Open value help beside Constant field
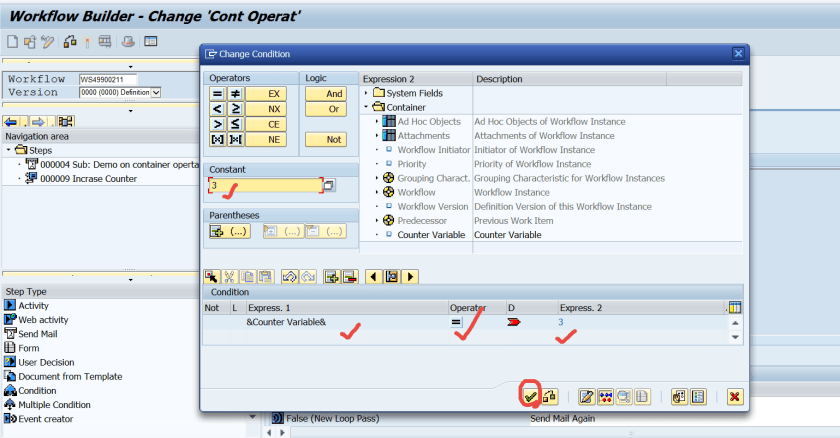This screenshot has height=438, width=840. tap(329, 185)
